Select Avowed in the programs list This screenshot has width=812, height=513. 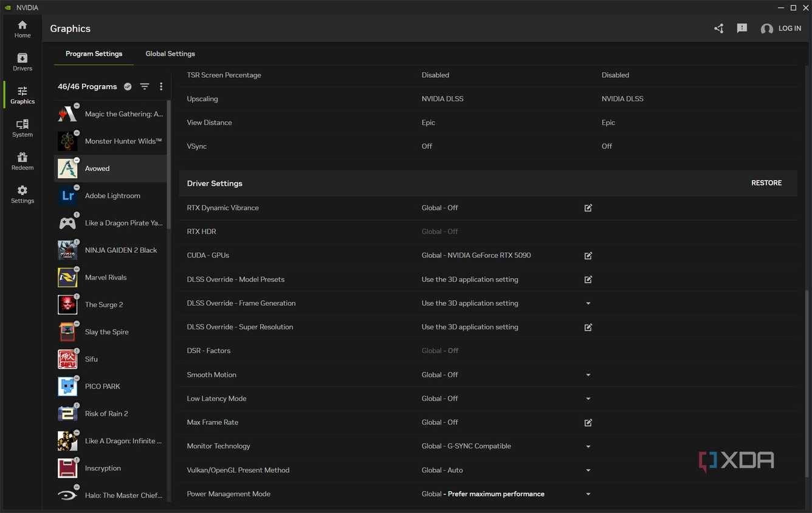click(111, 168)
